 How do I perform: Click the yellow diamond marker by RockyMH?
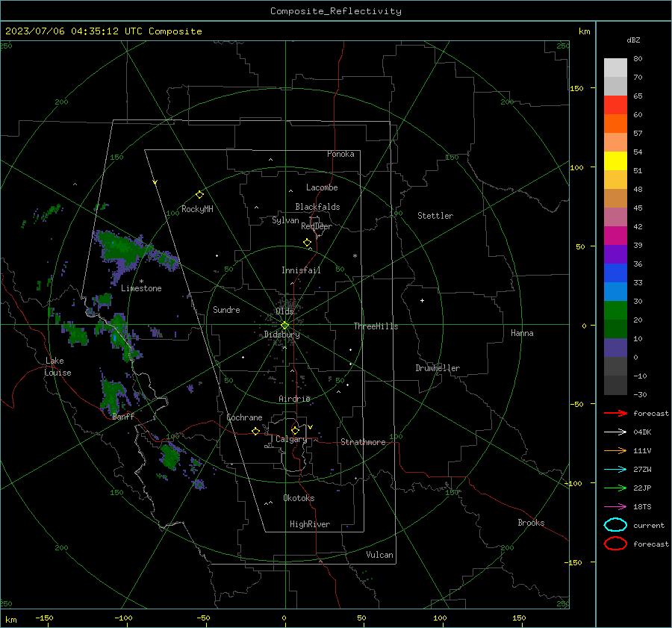(x=199, y=195)
